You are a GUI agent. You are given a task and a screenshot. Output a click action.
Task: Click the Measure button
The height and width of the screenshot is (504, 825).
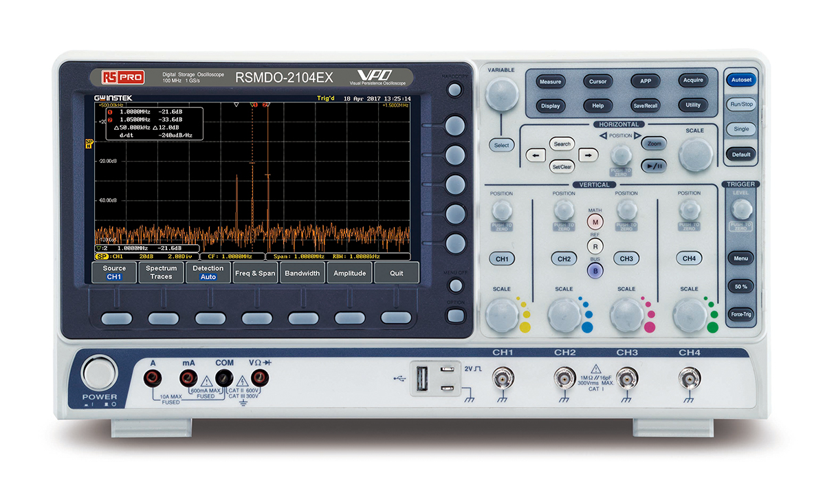tap(550, 81)
